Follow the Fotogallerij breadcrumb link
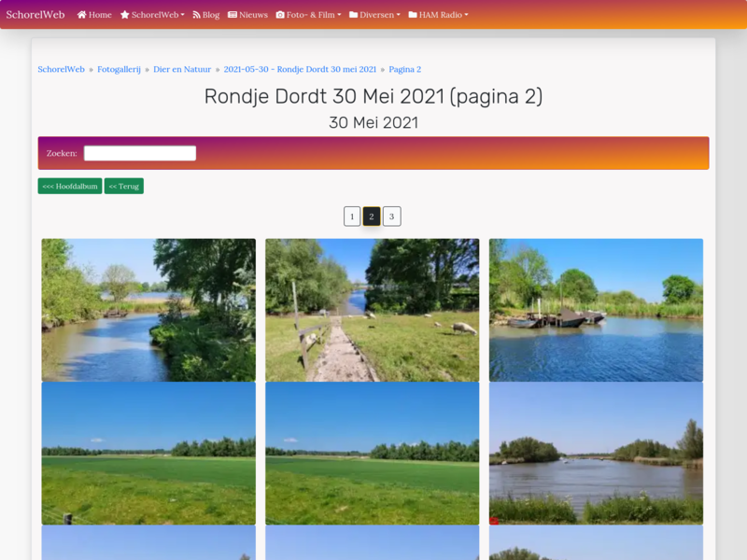This screenshot has height=560, width=747. click(x=120, y=69)
